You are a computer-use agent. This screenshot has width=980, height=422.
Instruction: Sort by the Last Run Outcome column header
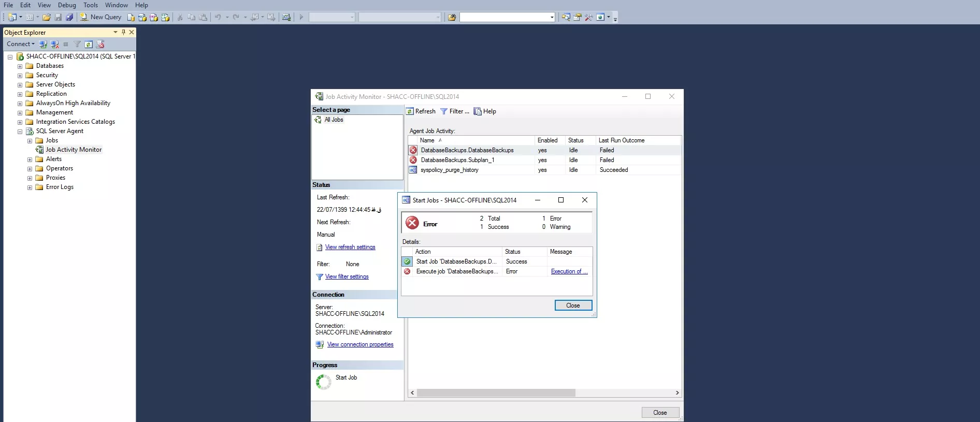pos(638,140)
